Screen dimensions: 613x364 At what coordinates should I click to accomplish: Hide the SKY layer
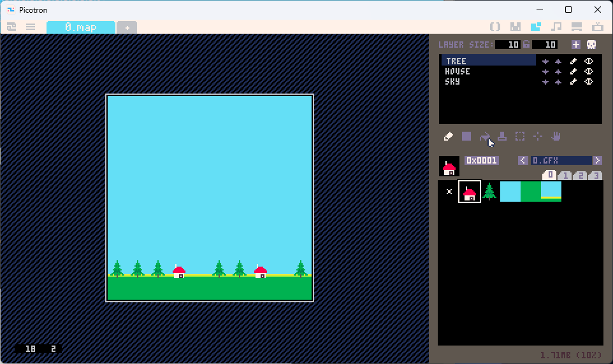pos(589,81)
